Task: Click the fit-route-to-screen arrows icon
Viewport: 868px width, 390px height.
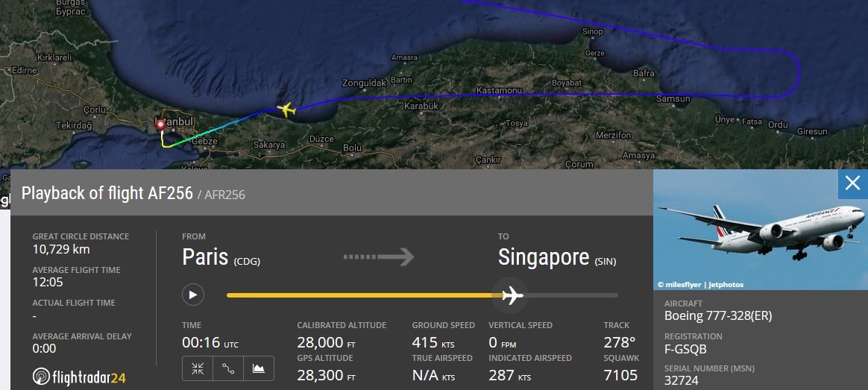Action: pos(198,368)
